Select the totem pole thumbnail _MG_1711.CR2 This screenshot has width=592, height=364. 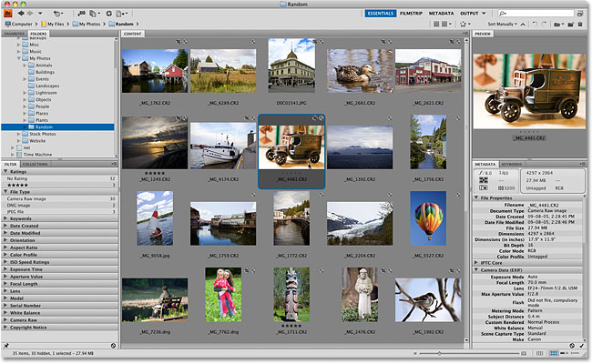click(291, 295)
